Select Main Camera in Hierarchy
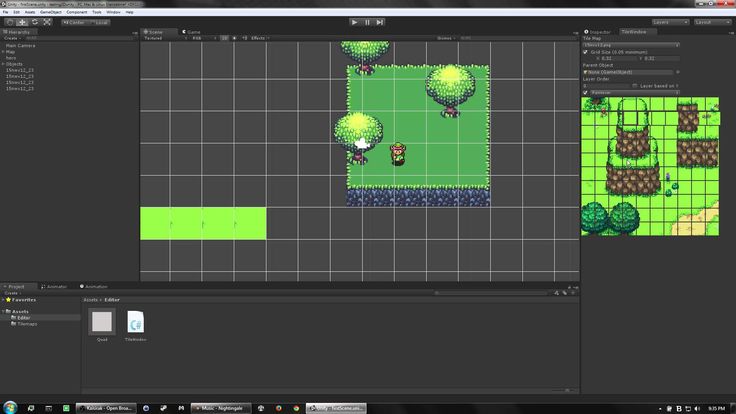 [x=21, y=46]
